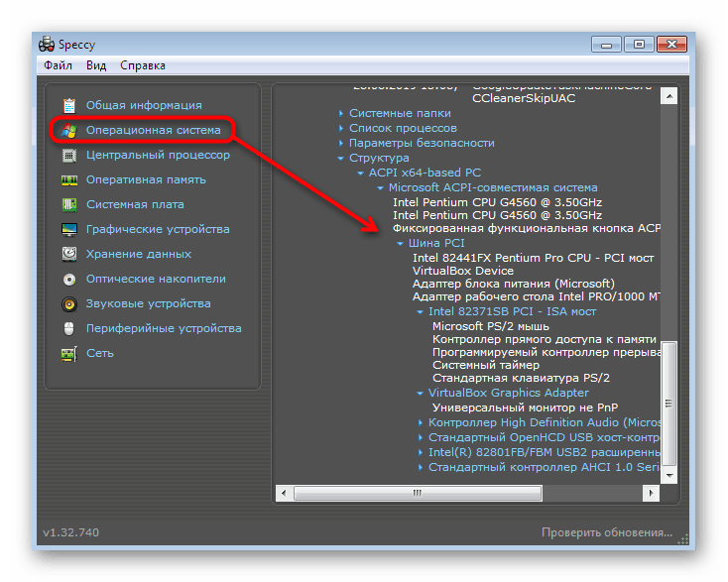Maximize the Speccy window
The height and width of the screenshot is (582, 728).
click(x=639, y=45)
